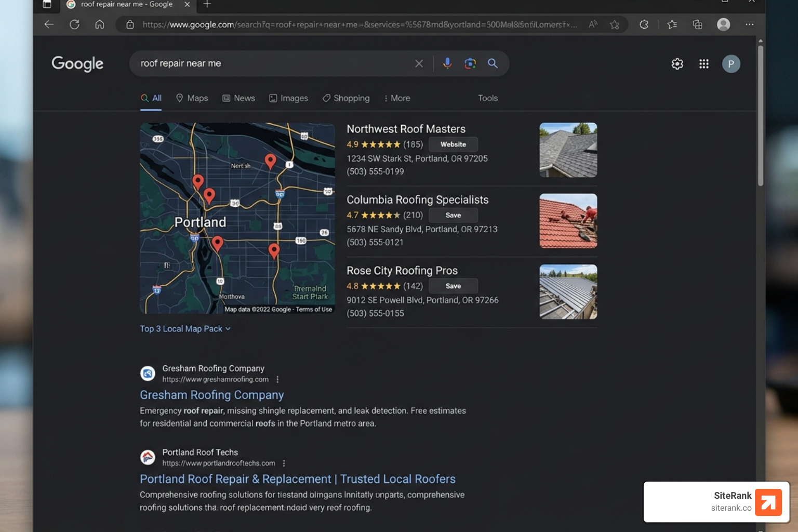Open collections icon in toolbar
Screen dimensions: 798x532
pos(698,24)
